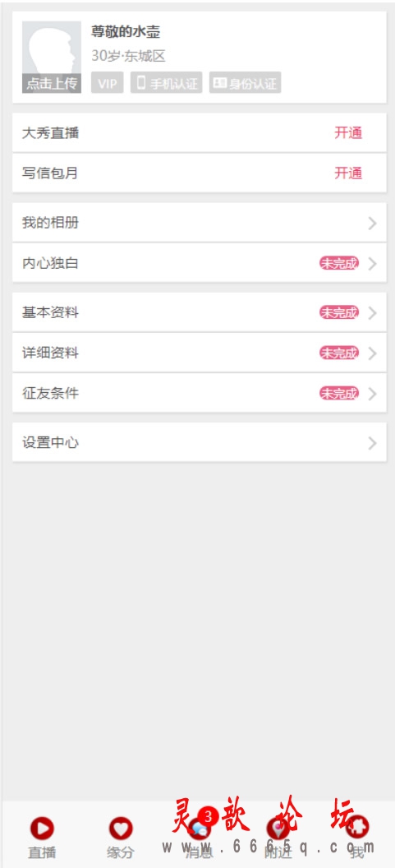395x868 pixels.
Task: Upload avatar via 点击上传 thumbnail
Action: 52,57
